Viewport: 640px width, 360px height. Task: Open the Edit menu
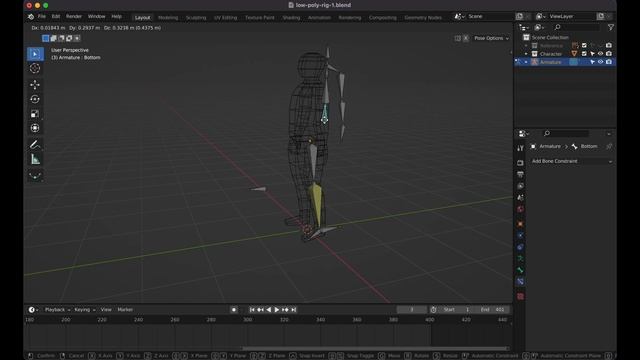click(56, 17)
